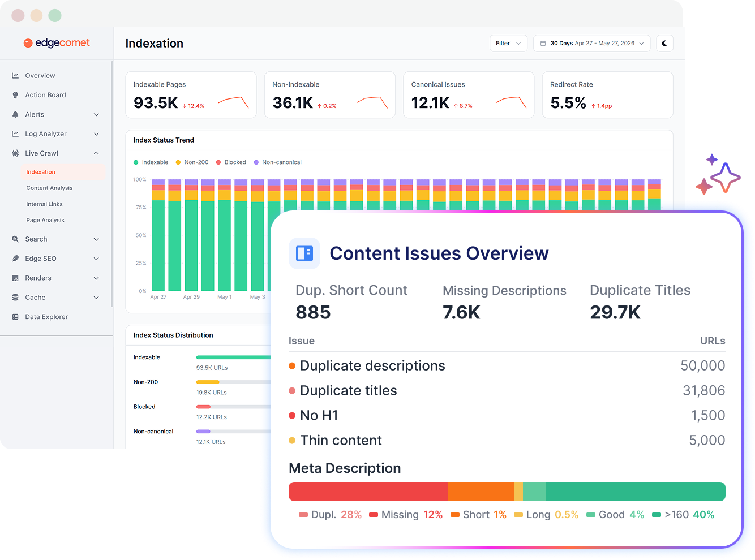Expand the Renders menu chevron
This screenshot has height=560, width=755.
point(96,278)
